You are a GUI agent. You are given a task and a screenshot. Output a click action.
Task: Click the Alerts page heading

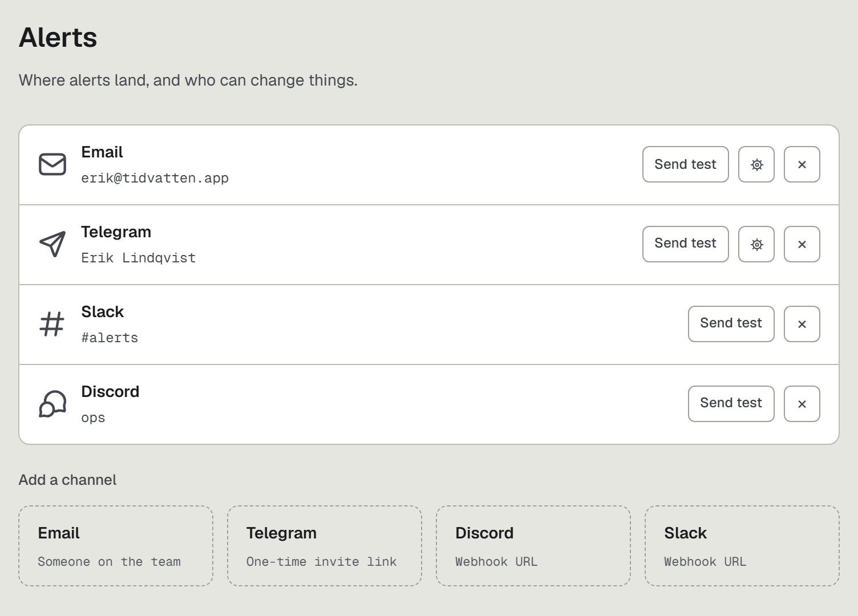pyautogui.click(x=58, y=38)
